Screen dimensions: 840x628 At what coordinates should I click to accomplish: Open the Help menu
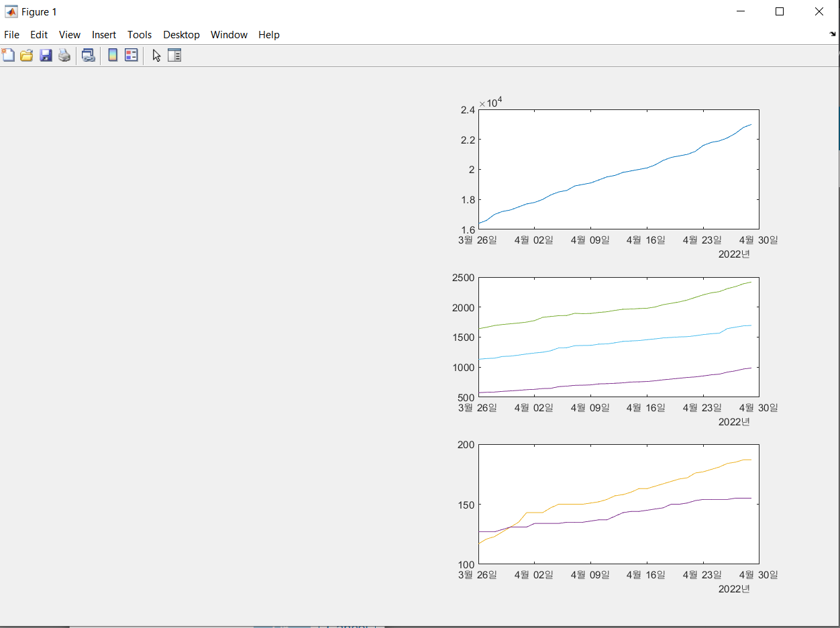[268, 35]
